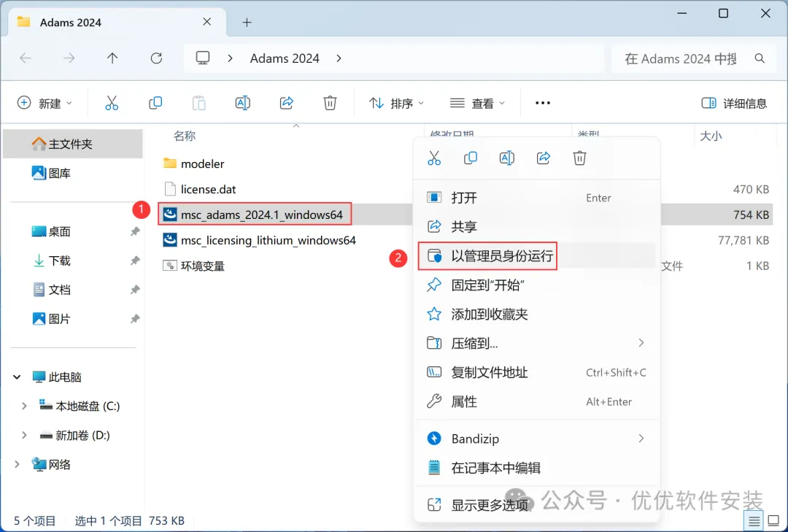The image size is (788, 532).
Task: Choose 添加到收藏夹
Action: [x=536, y=315]
